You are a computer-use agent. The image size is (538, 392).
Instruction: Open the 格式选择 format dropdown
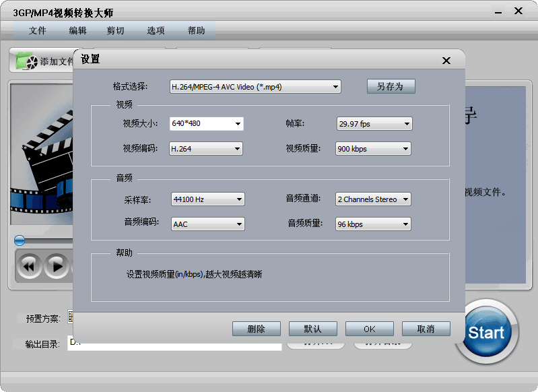pos(255,87)
